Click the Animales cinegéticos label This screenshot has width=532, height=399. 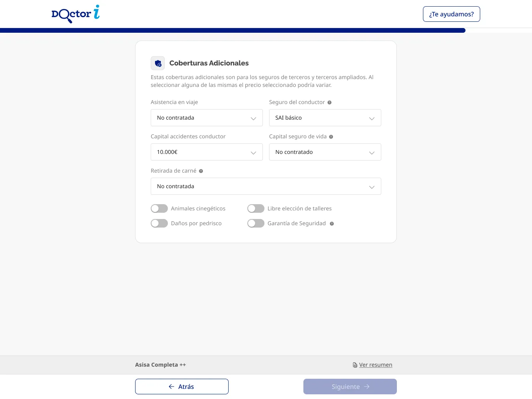tap(198, 208)
